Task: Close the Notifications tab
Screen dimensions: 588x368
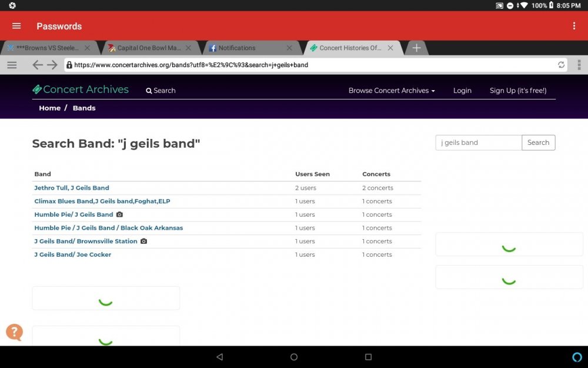Action: coord(289,48)
